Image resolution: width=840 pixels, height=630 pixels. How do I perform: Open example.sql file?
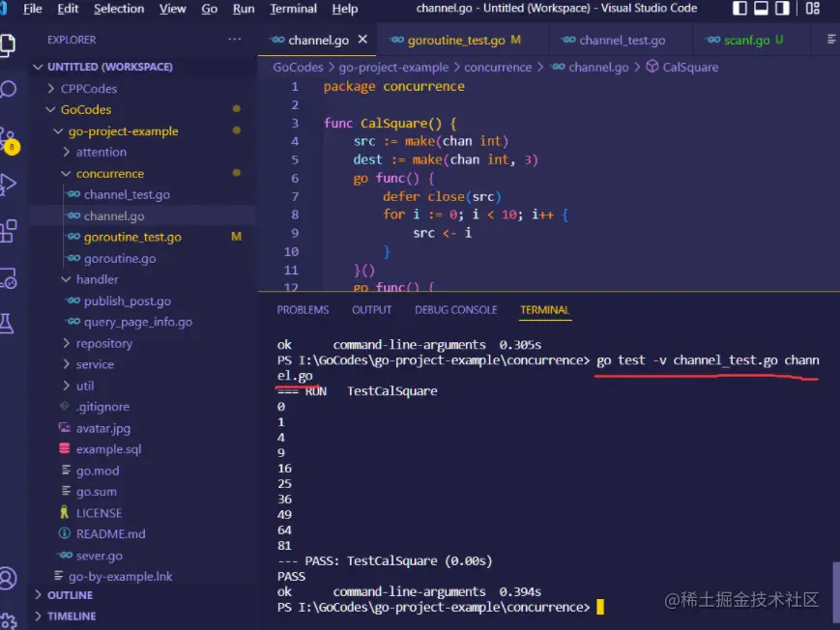[x=108, y=449]
